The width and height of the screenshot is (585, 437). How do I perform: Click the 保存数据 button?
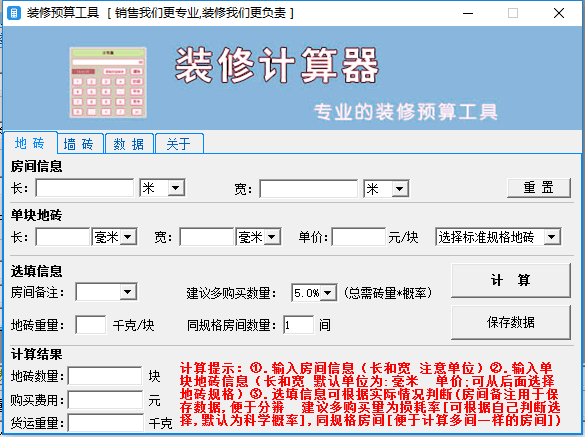click(511, 322)
